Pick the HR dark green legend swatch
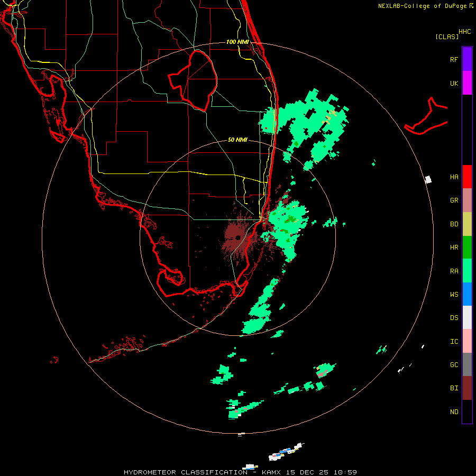The image size is (476, 476). click(x=467, y=248)
